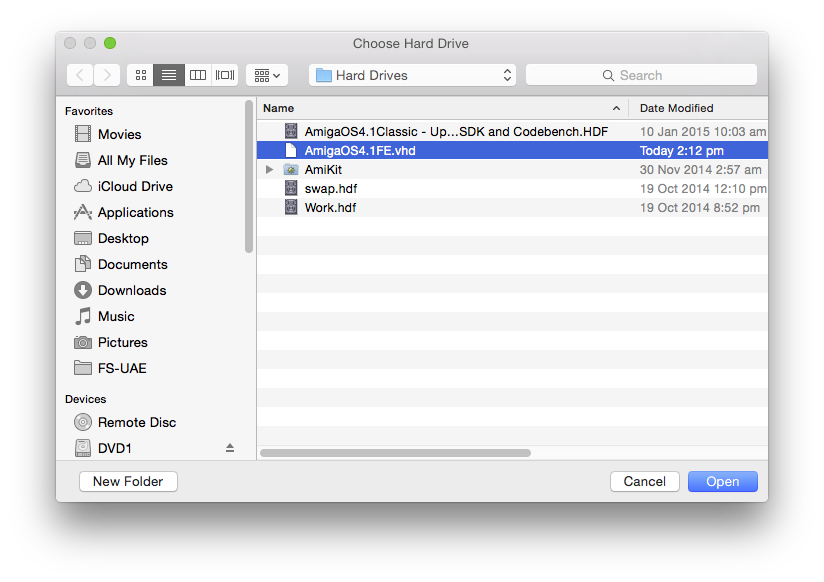Sort by the Date Modified column header
This screenshot has height=582, width=824.
pyautogui.click(x=698, y=108)
